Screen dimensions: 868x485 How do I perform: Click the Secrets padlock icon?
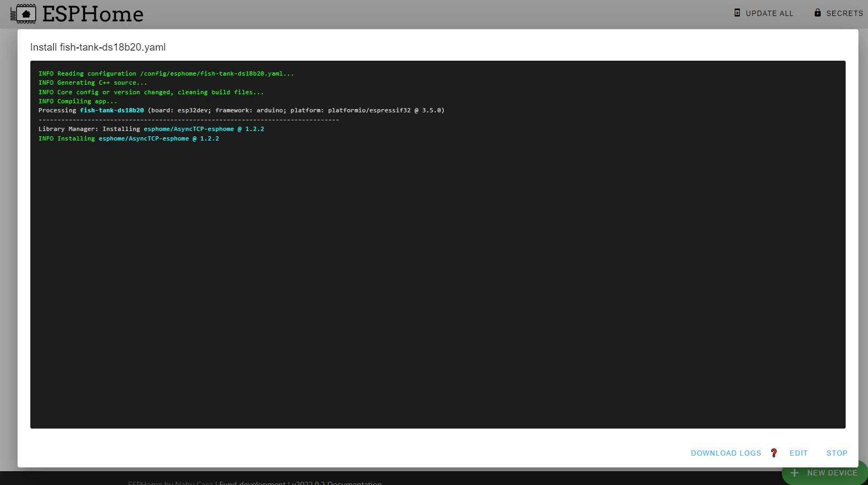point(817,13)
